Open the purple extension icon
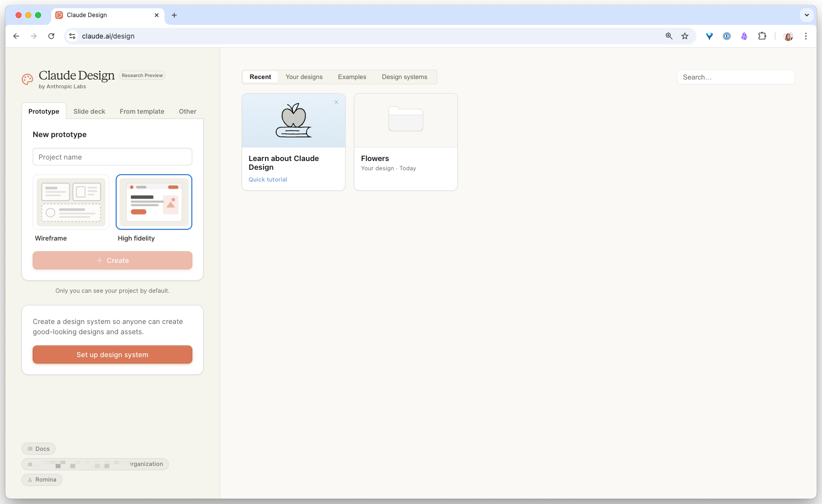Image resolution: width=822 pixels, height=504 pixels. 744,36
